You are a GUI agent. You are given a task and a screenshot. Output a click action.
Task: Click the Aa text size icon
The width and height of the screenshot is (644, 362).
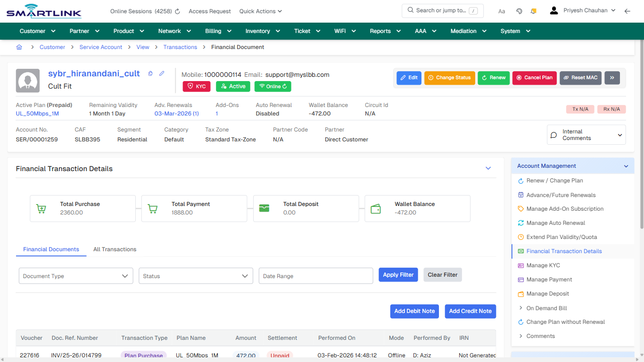coord(502,11)
